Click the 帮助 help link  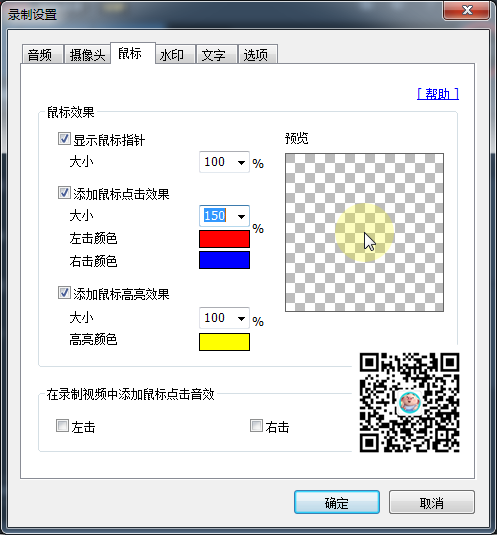pyautogui.click(x=438, y=94)
